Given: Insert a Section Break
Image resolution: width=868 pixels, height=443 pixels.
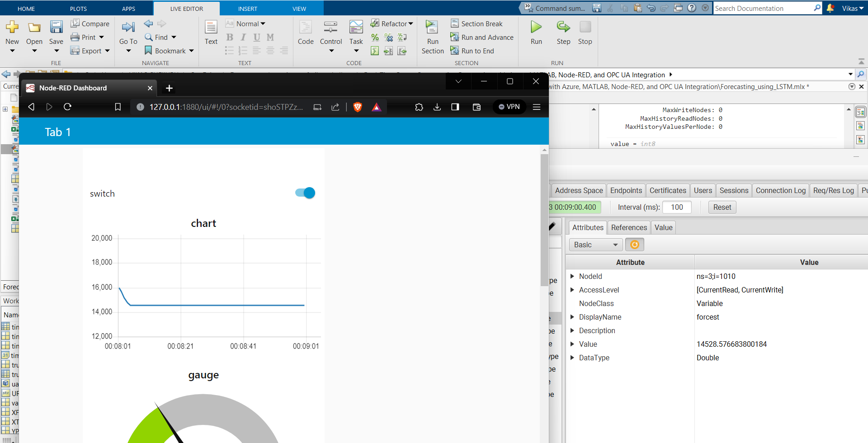Looking at the screenshot, I should (476, 24).
